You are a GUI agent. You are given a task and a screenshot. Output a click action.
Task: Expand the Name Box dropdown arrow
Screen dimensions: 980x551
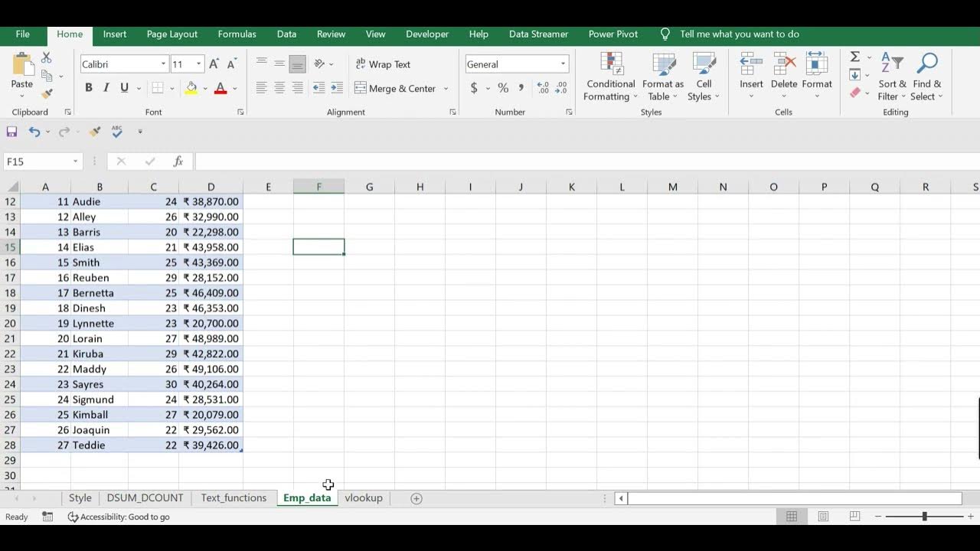(75, 161)
